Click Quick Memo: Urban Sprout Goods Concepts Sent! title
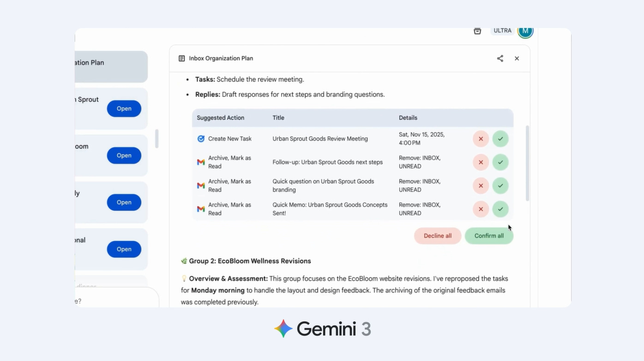 click(x=330, y=209)
